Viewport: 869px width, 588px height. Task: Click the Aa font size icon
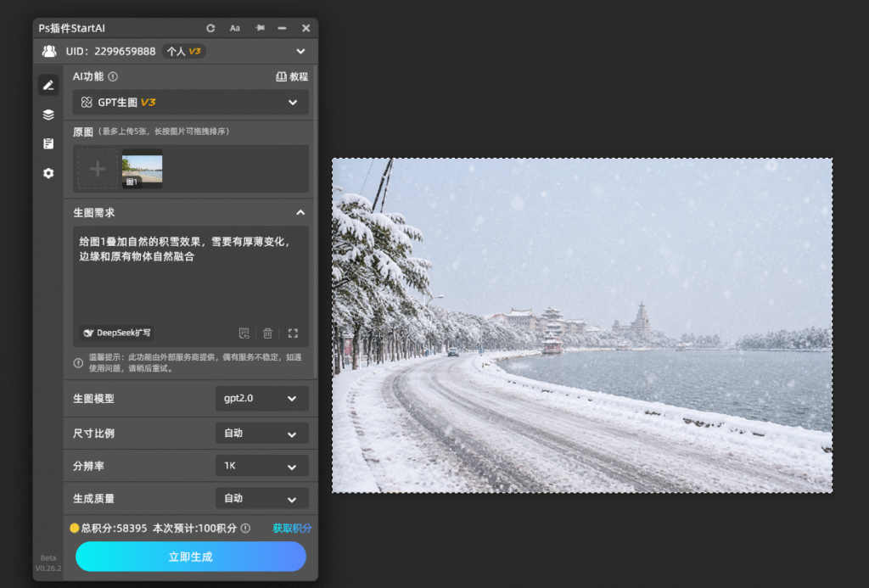[235, 28]
